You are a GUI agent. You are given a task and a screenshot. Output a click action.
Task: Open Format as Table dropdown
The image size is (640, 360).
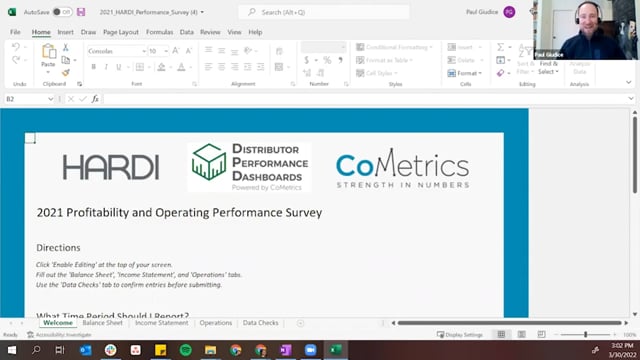(x=384, y=60)
